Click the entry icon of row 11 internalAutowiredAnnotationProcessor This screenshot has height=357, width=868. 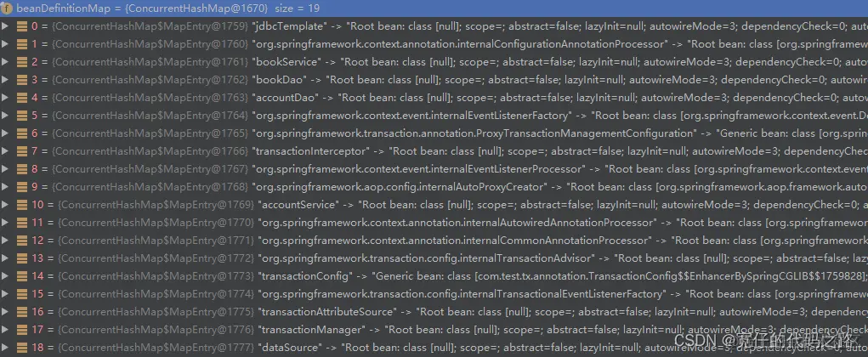coord(22,223)
